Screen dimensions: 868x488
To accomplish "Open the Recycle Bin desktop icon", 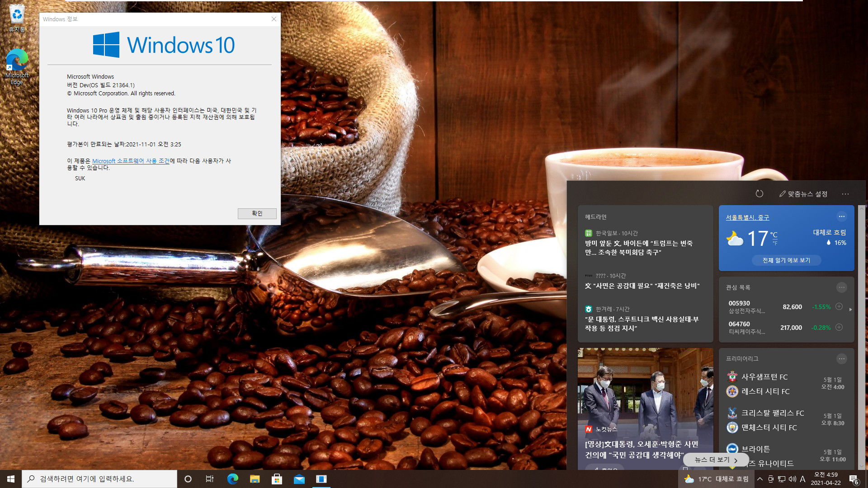I will coord(17,18).
